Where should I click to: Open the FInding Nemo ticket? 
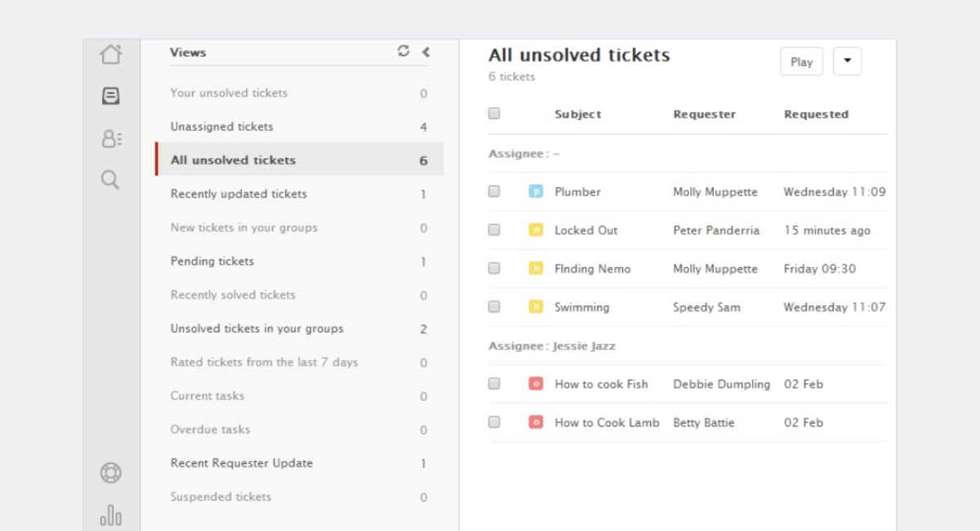pyautogui.click(x=592, y=269)
